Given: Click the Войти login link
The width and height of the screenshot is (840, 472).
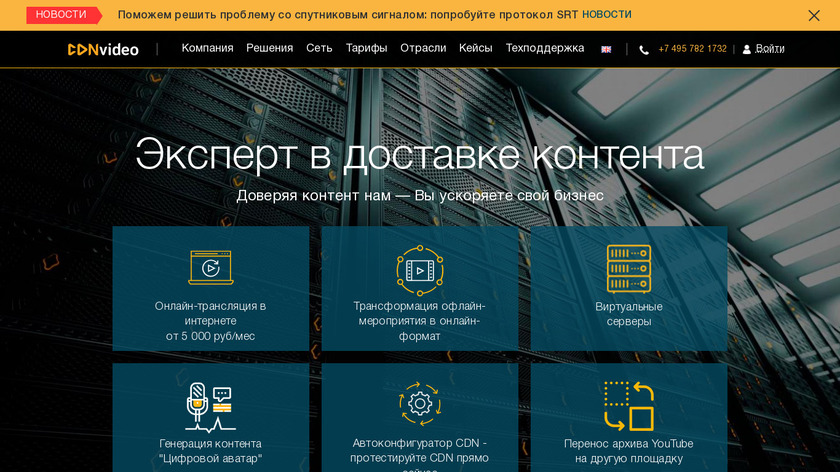Looking at the screenshot, I should pos(770,49).
